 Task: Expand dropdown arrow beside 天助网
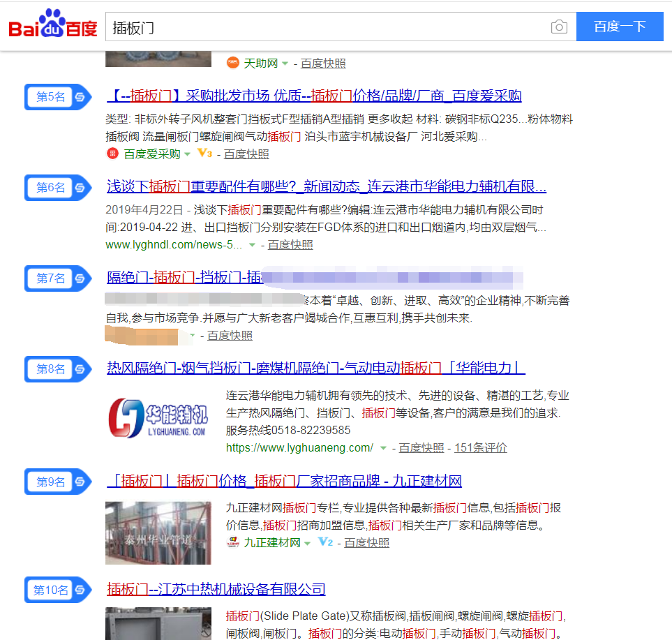tap(285, 64)
